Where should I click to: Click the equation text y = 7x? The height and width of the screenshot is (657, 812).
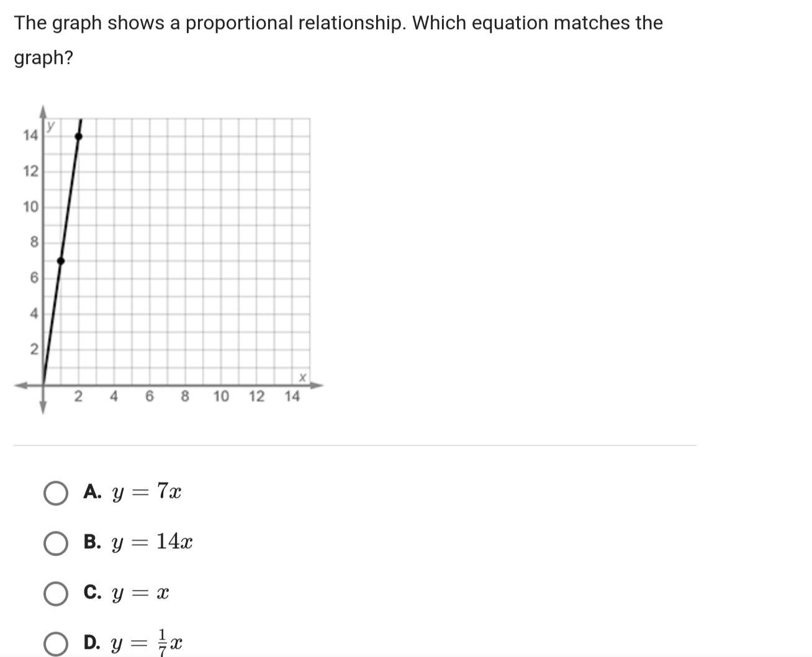[x=147, y=492]
